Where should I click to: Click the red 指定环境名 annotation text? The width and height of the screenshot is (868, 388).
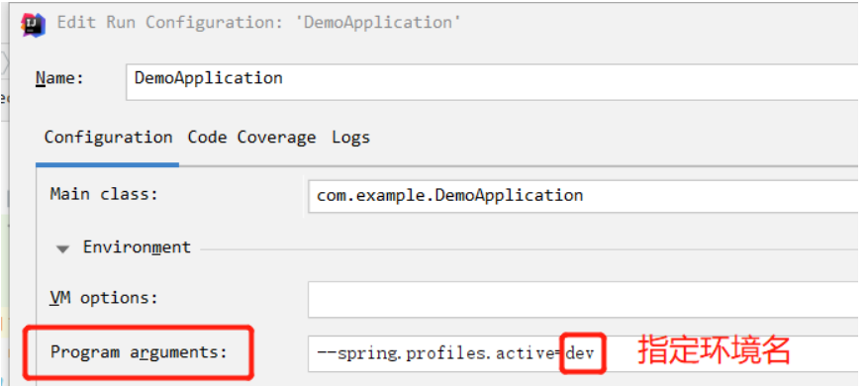715,349
